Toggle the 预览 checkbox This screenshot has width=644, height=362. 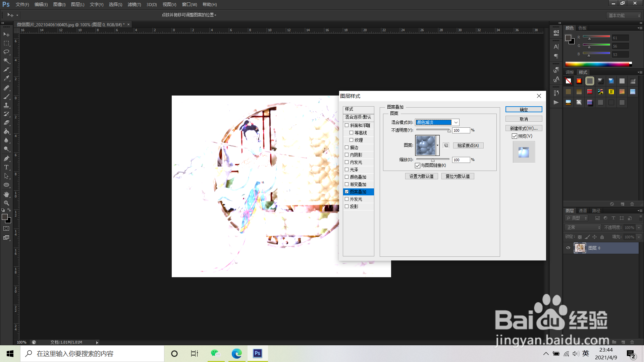pyautogui.click(x=514, y=136)
